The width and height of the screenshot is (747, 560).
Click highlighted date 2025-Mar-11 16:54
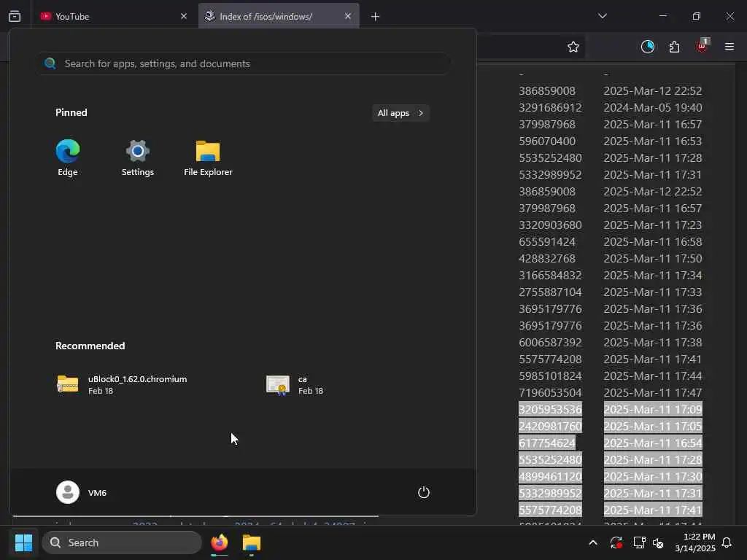pos(653,443)
